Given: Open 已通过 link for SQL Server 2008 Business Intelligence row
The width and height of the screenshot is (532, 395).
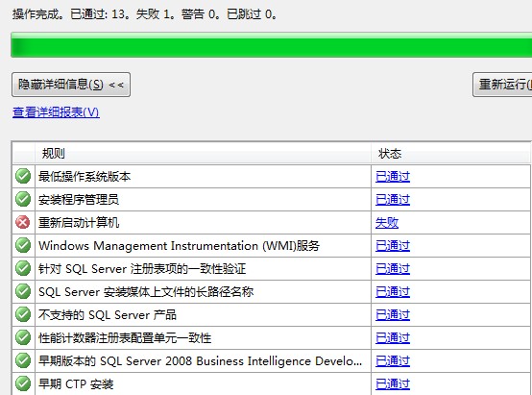Looking at the screenshot, I should pyautogui.click(x=393, y=361).
